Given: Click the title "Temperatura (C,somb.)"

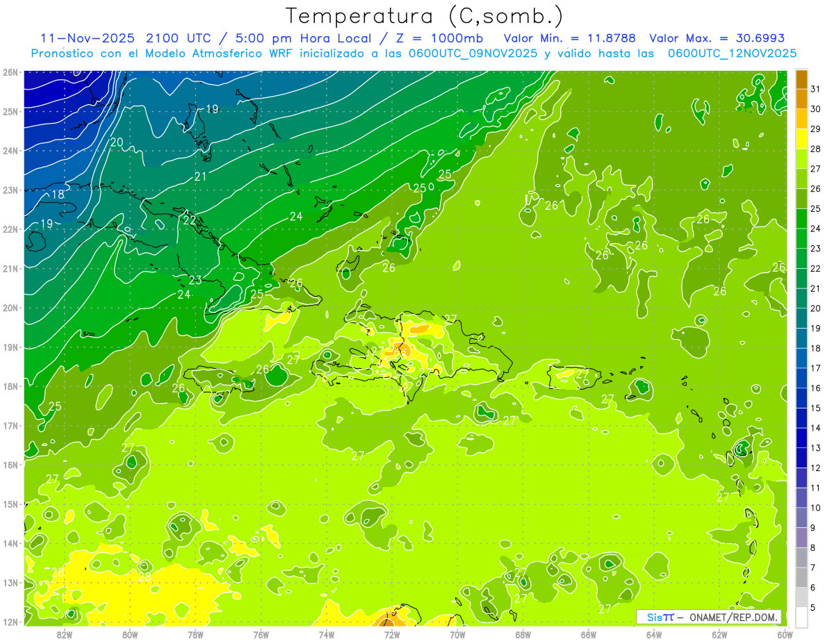Looking at the screenshot, I should 425,16.
